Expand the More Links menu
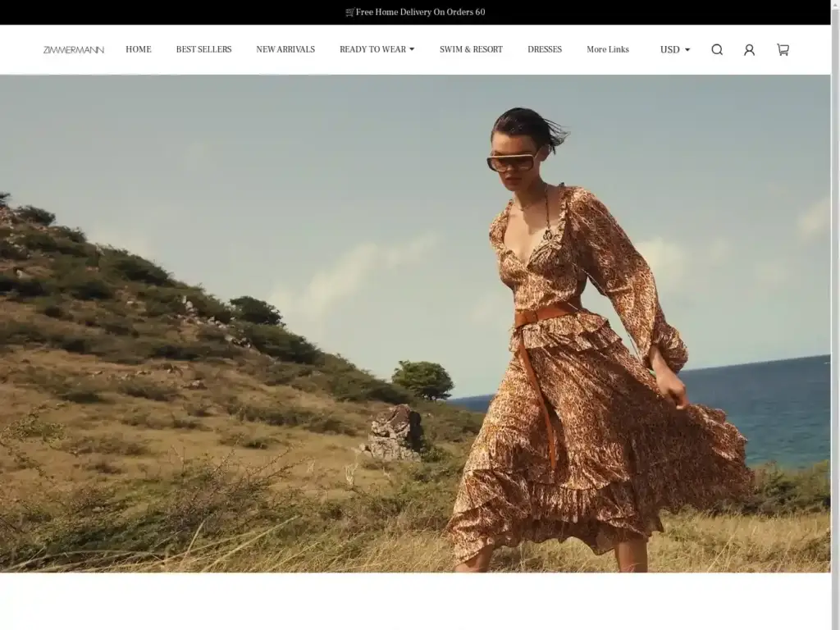This screenshot has width=840, height=630. pos(607,50)
